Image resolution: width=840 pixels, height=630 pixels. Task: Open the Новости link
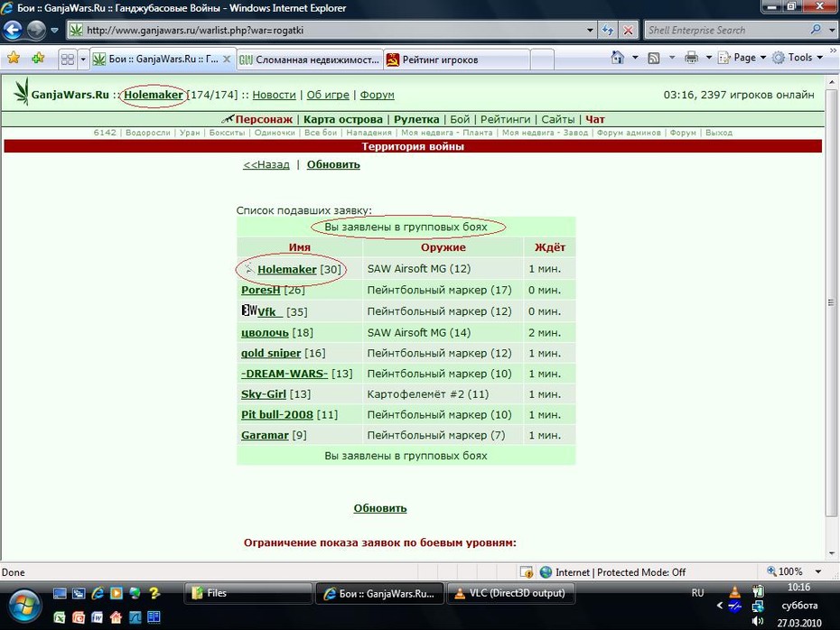point(274,95)
